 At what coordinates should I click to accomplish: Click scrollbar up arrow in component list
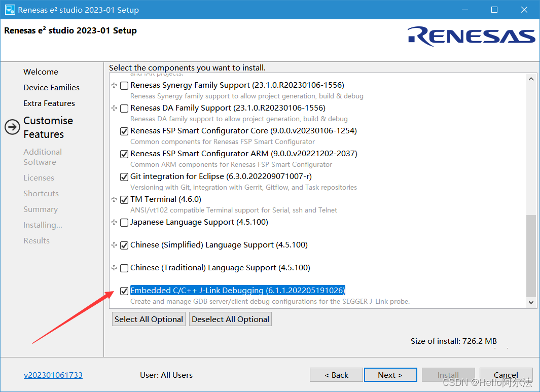[531, 79]
